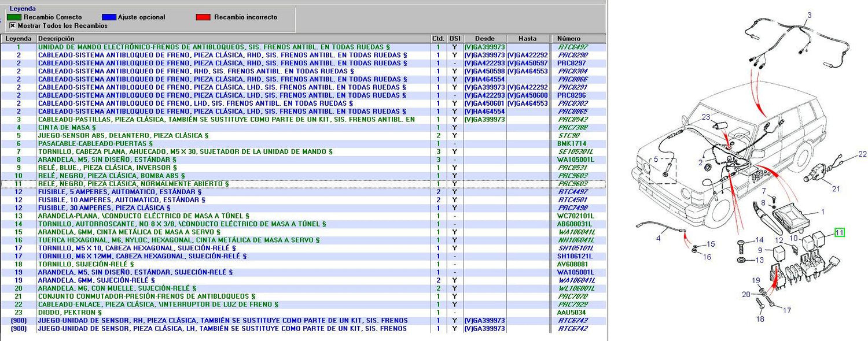868x341 pixels.
Task: Select the RELÉ, BLUE., INVERSOR row
Action: tap(303, 168)
